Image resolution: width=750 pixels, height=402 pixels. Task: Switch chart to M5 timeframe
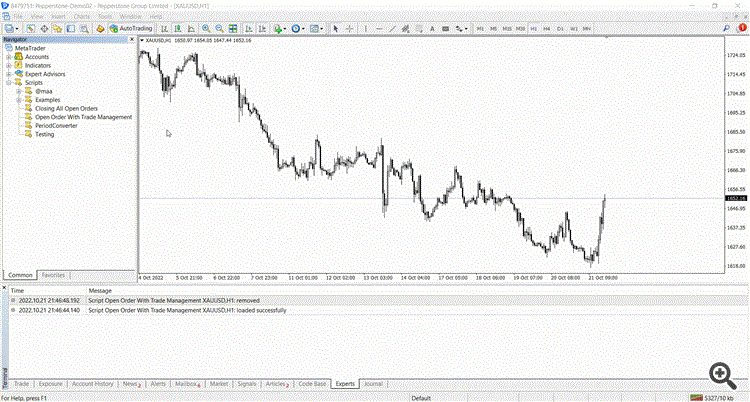[494, 29]
